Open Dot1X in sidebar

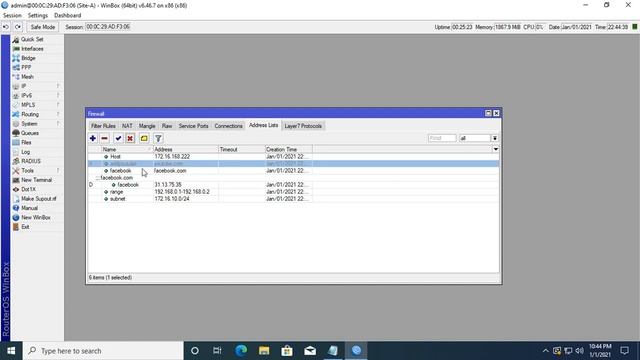click(x=28, y=189)
